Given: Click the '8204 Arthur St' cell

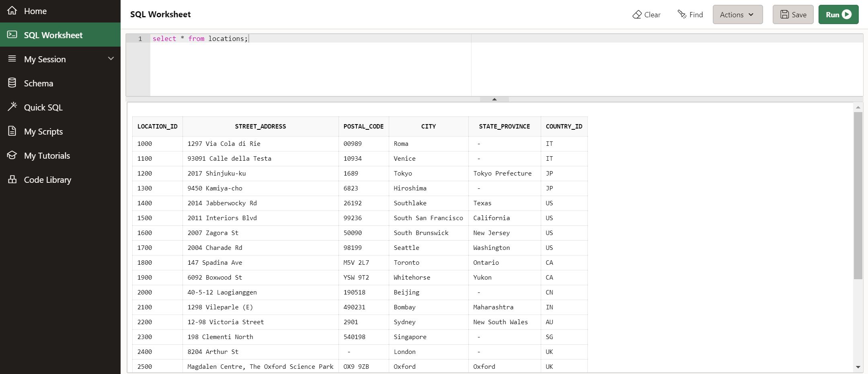Looking at the screenshot, I should tap(261, 352).
